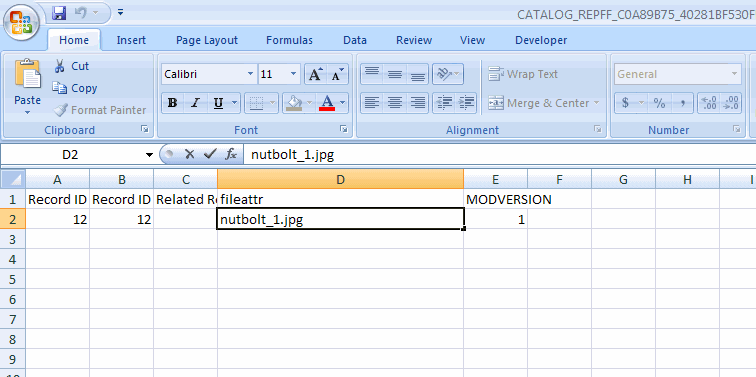Cut the selected cell contents
This screenshot has width=756, height=377.
(x=72, y=66)
